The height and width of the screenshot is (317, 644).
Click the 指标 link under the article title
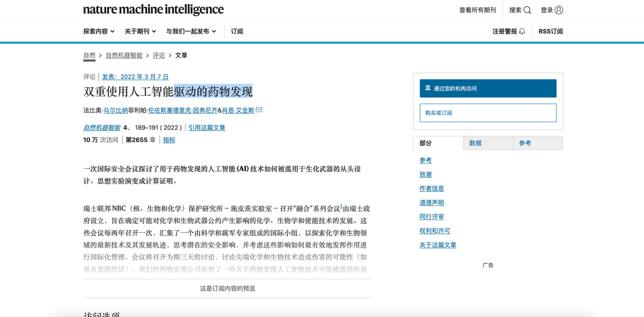(169, 139)
